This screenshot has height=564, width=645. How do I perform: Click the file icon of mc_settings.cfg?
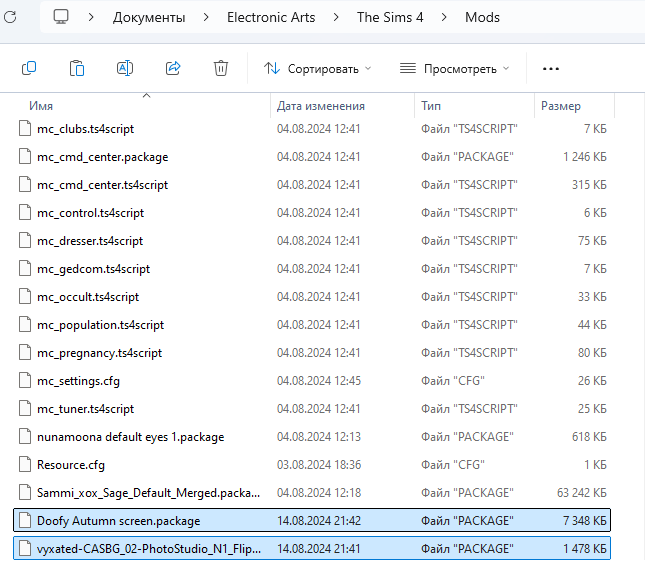coord(26,380)
